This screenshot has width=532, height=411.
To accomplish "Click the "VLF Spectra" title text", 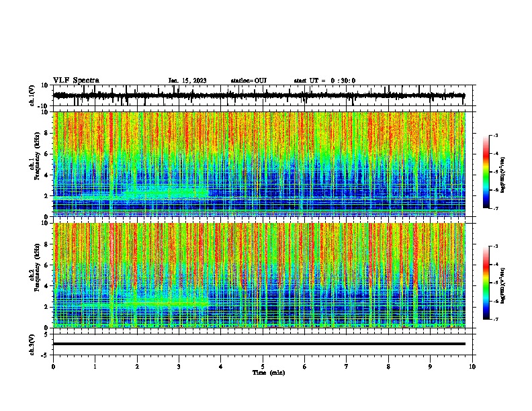I will point(76,81).
